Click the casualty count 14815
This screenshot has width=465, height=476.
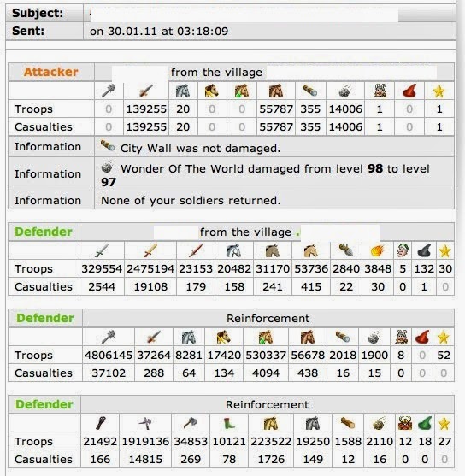click(145, 459)
